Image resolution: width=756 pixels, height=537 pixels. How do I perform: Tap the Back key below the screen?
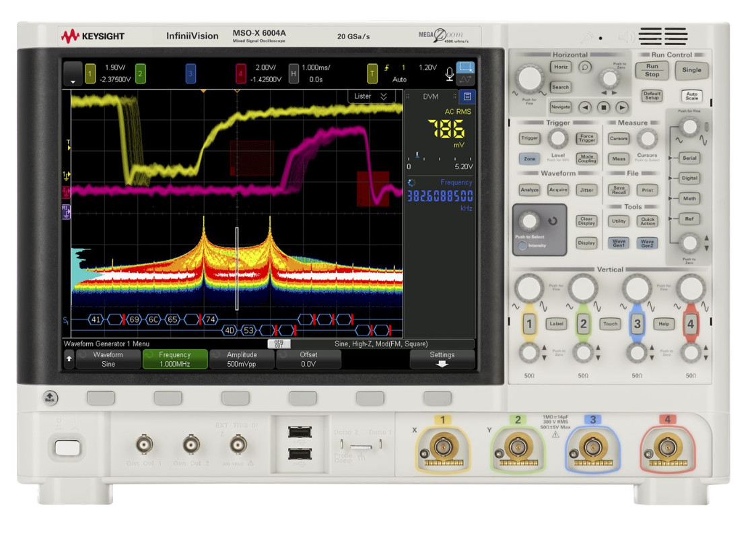[50, 398]
